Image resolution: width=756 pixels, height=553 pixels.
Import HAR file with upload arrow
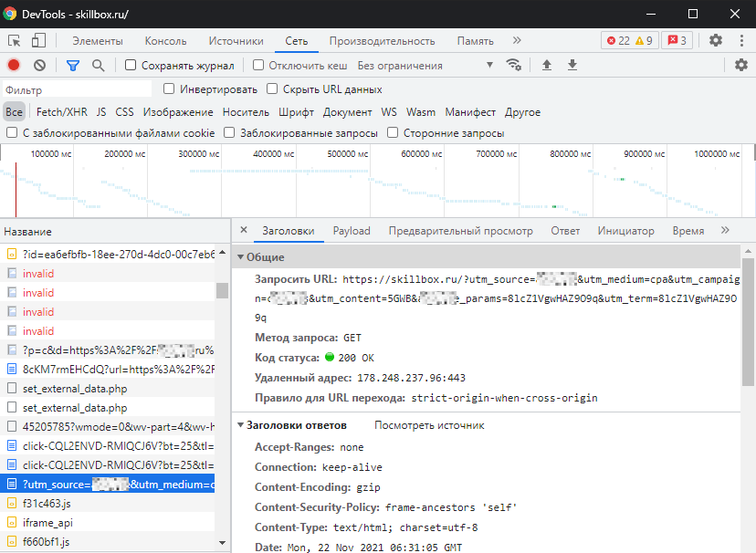tap(547, 65)
